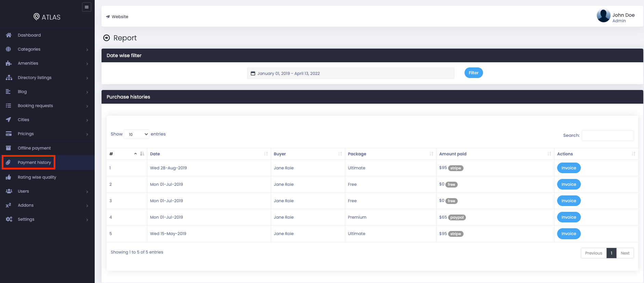644x283 pixels.
Task: Click the stripe badge in row 1
Action: click(x=456, y=168)
